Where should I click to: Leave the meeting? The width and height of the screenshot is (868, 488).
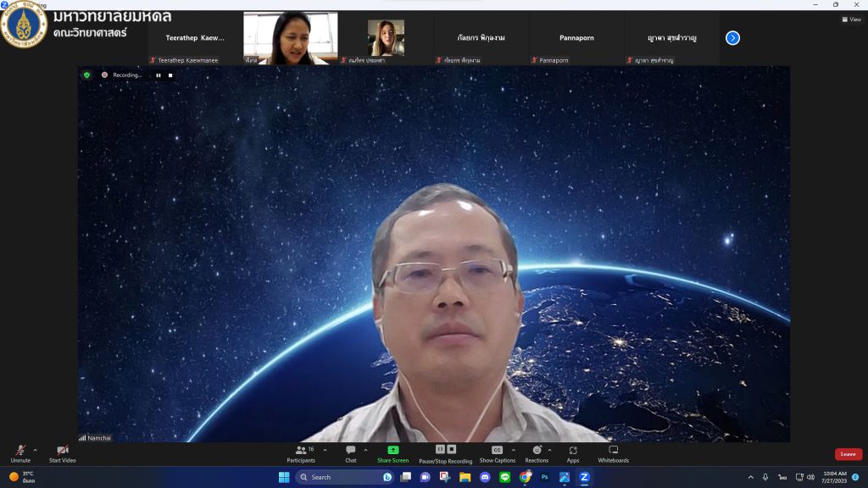click(848, 454)
